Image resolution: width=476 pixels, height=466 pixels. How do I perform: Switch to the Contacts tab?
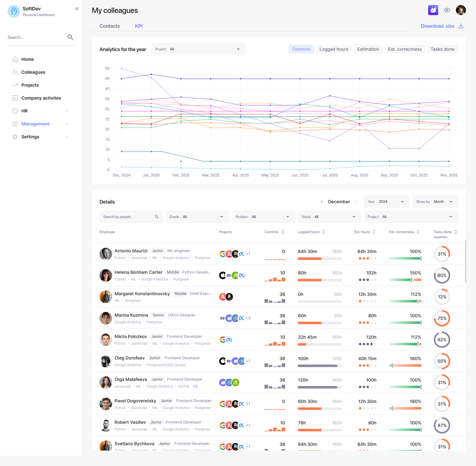point(110,26)
